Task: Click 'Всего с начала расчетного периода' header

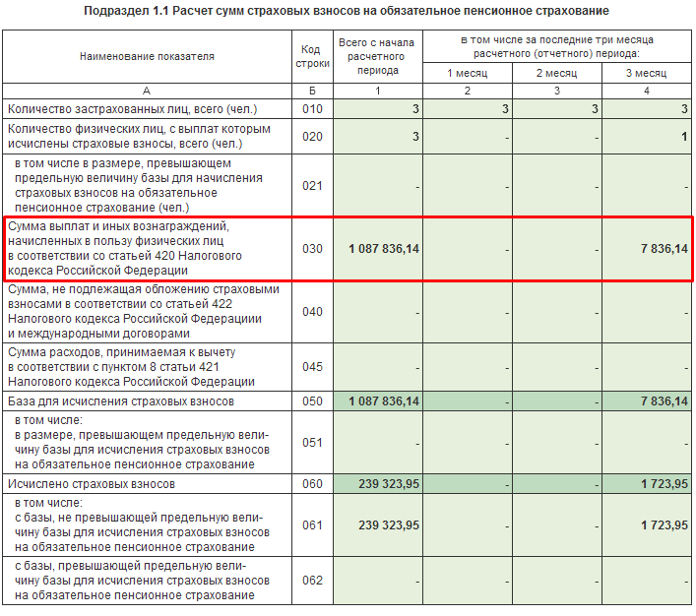Action: 378,56
